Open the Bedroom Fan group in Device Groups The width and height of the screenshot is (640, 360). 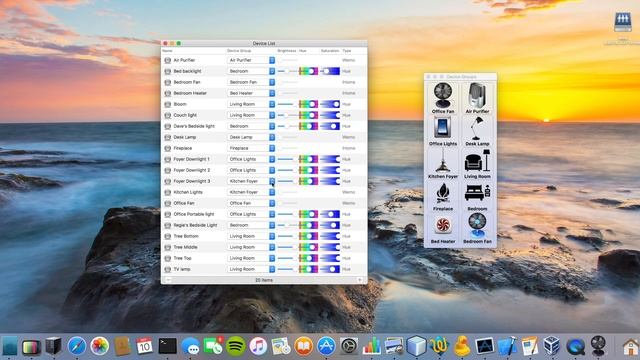(x=477, y=229)
